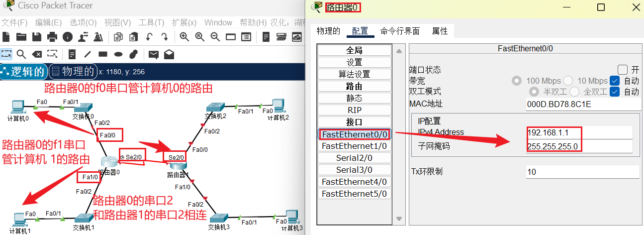Select 路由器0 device on canvas

[109, 162]
